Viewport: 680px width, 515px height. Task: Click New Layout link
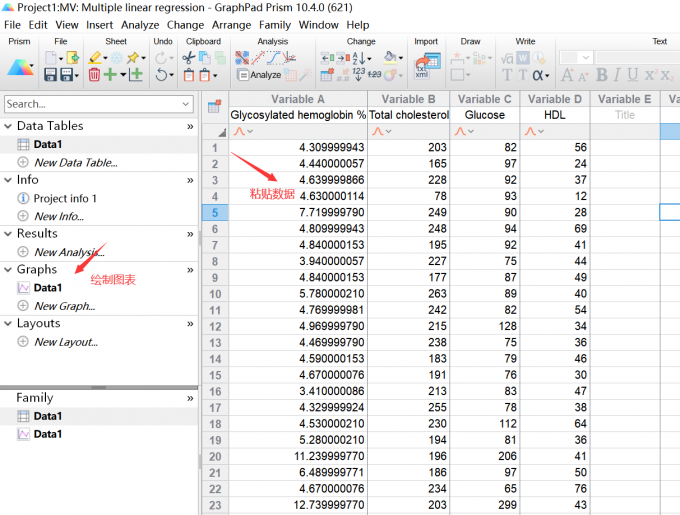click(66, 342)
